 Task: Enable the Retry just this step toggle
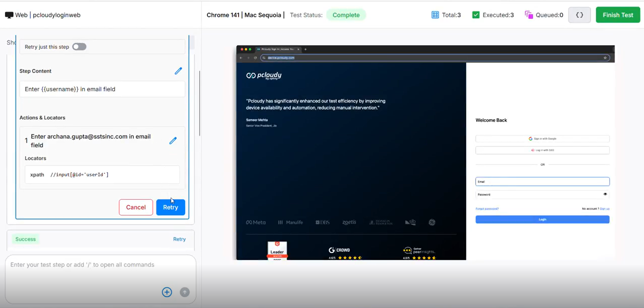click(79, 47)
